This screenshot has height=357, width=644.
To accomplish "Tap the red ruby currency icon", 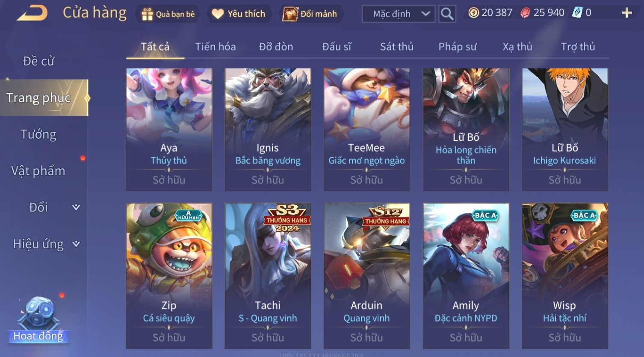I will (525, 13).
